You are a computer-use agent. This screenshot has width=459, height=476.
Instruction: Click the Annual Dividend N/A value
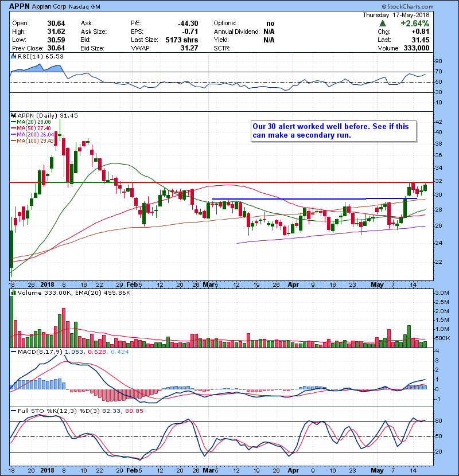[x=269, y=32]
